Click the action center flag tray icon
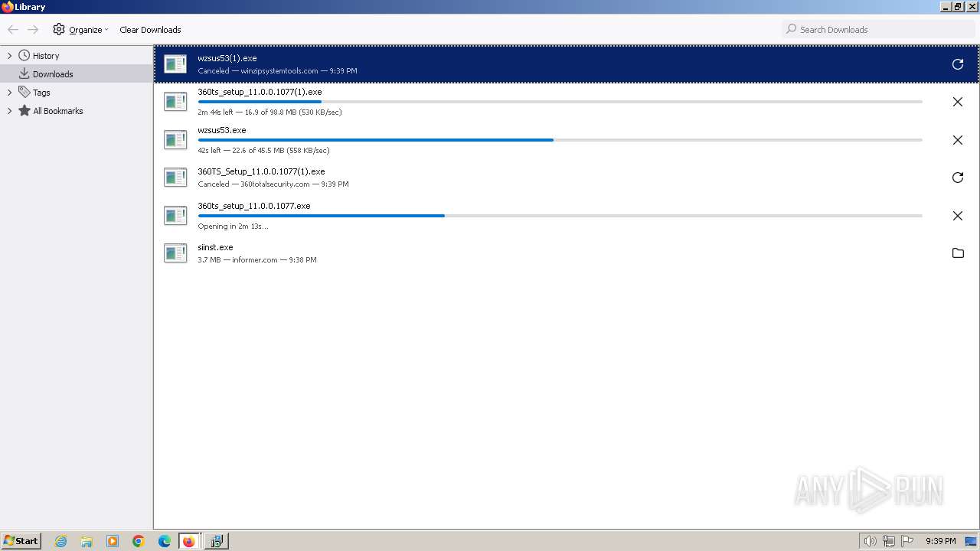This screenshot has height=551, width=980. click(907, 541)
